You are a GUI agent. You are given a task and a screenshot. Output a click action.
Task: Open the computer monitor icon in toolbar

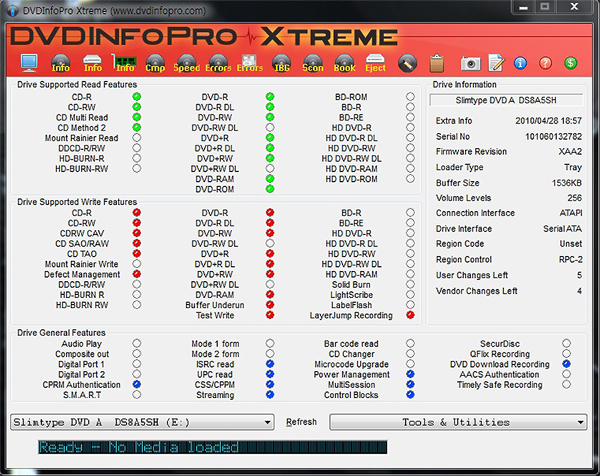29,63
